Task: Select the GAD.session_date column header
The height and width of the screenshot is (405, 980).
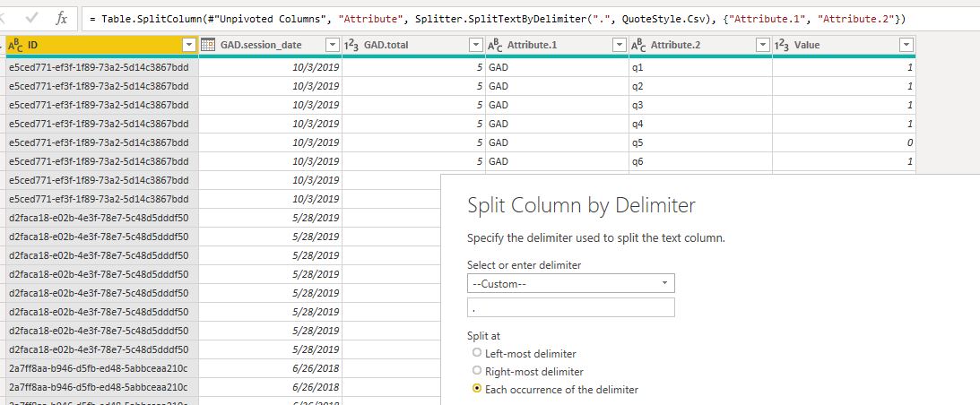Action: 270,45
